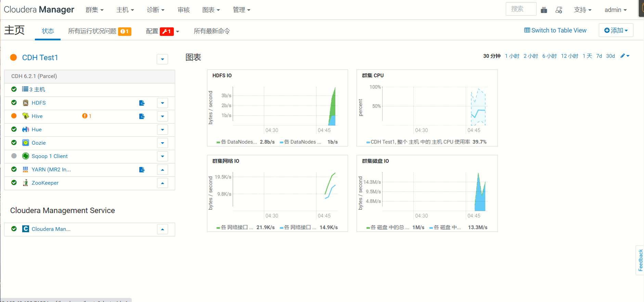Screen dimensions: 644x302
Task: Open the 群集 menu
Action: 94,10
